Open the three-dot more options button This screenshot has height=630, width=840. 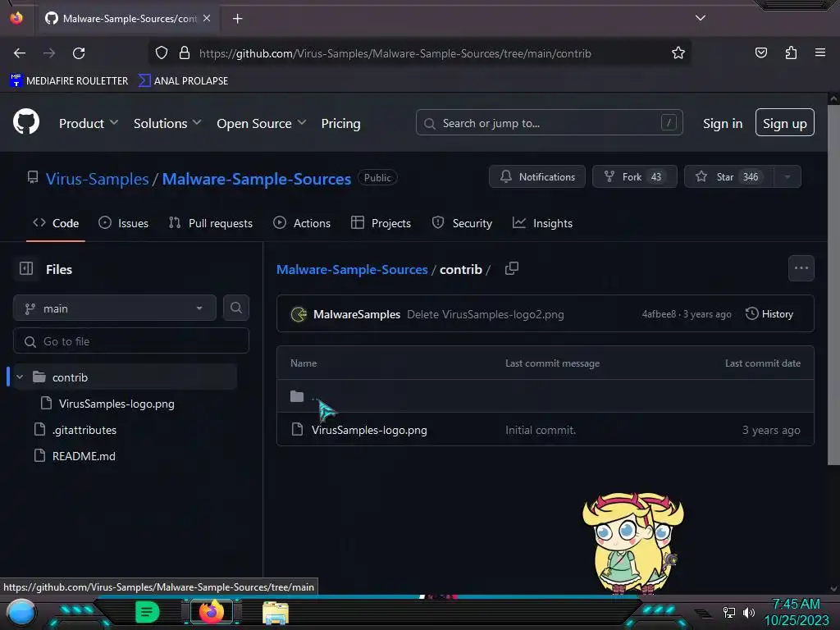click(801, 268)
